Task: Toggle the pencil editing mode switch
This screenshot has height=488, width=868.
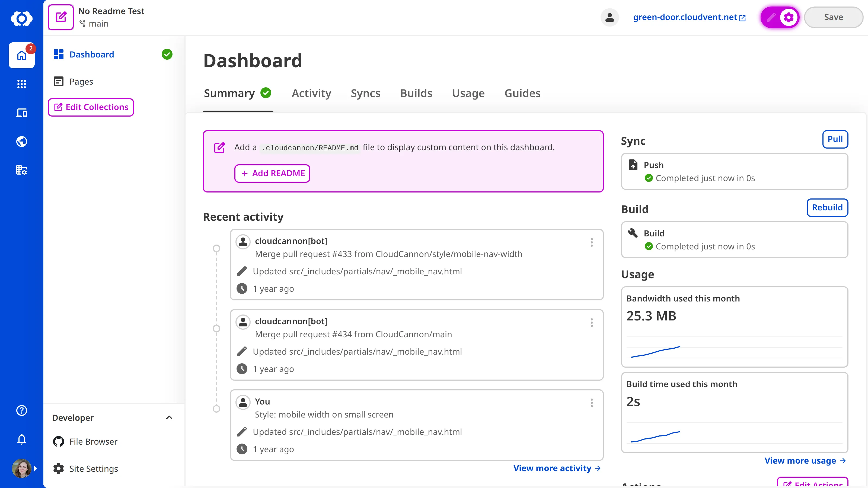Action: click(x=771, y=17)
